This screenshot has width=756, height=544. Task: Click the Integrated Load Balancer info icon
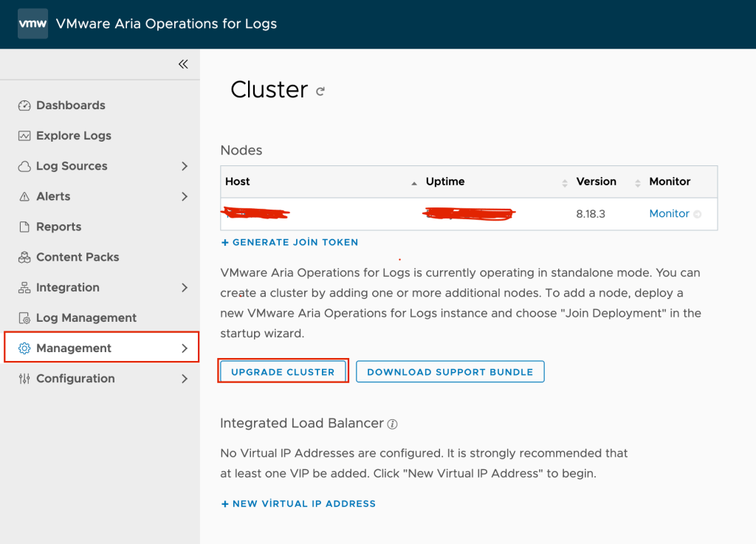point(393,424)
